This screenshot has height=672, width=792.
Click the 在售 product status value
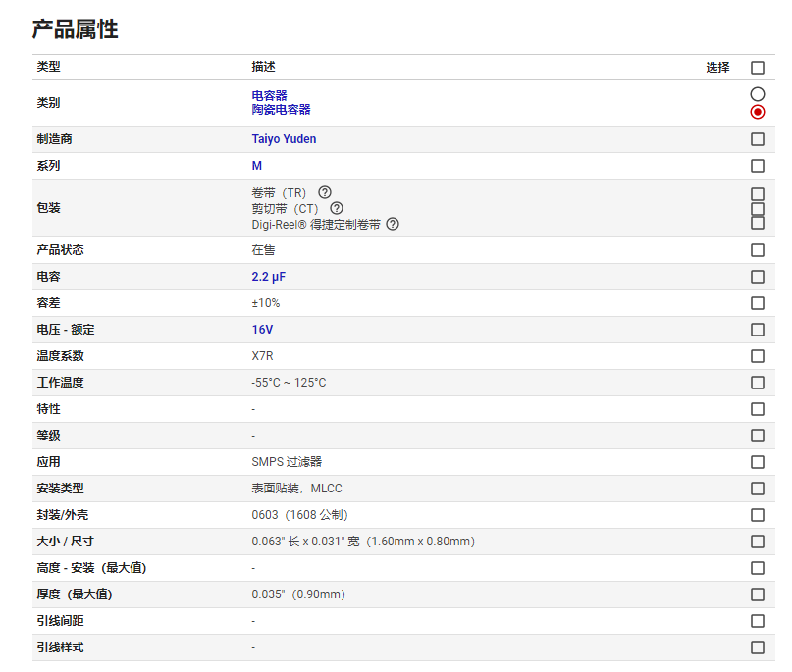coord(263,250)
